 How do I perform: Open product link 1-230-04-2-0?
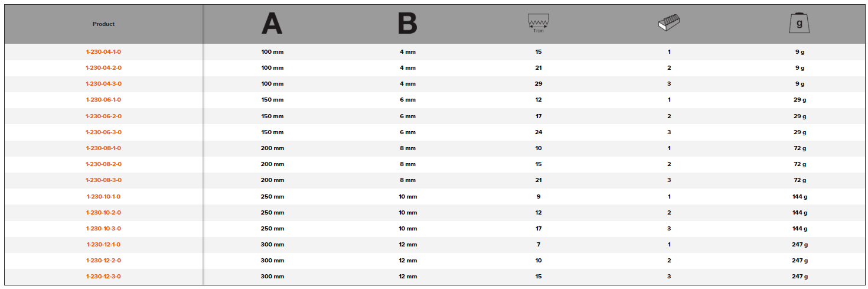tap(103, 68)
